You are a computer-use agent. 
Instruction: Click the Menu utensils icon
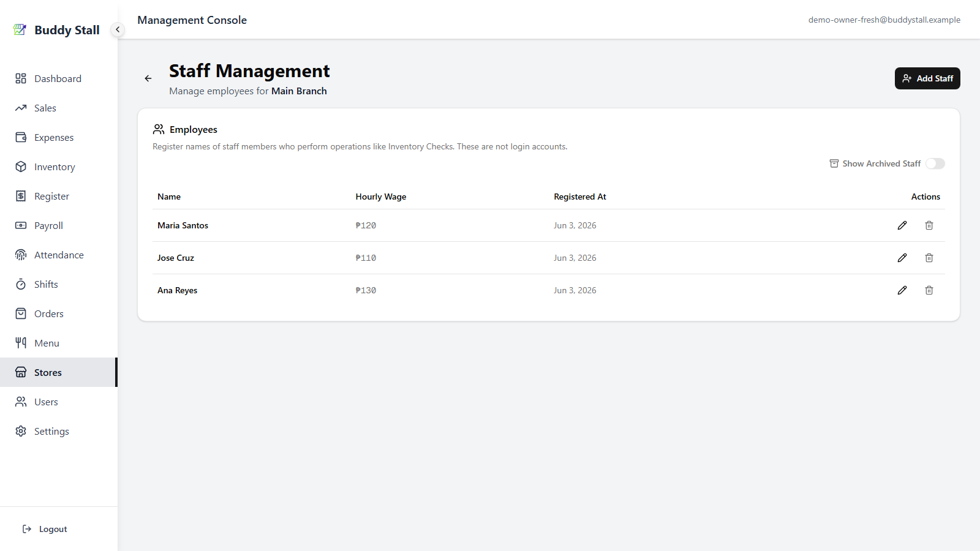21,343
